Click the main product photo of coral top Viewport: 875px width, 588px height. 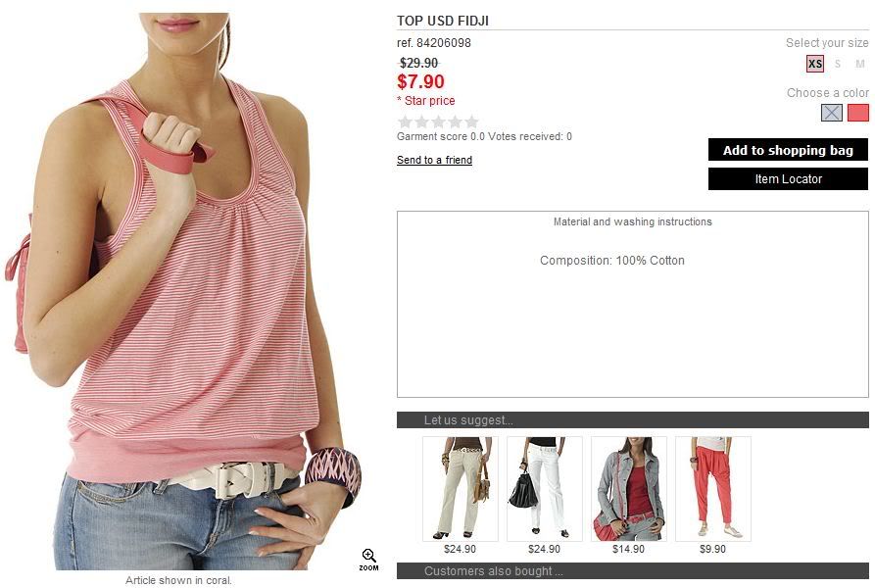(x=184, y=291)
